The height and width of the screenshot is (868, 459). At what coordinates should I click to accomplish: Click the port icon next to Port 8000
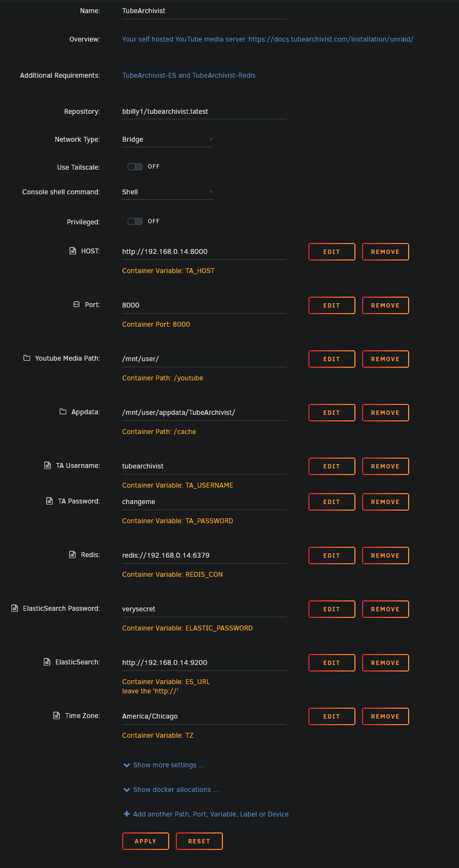tap(76, 304)
